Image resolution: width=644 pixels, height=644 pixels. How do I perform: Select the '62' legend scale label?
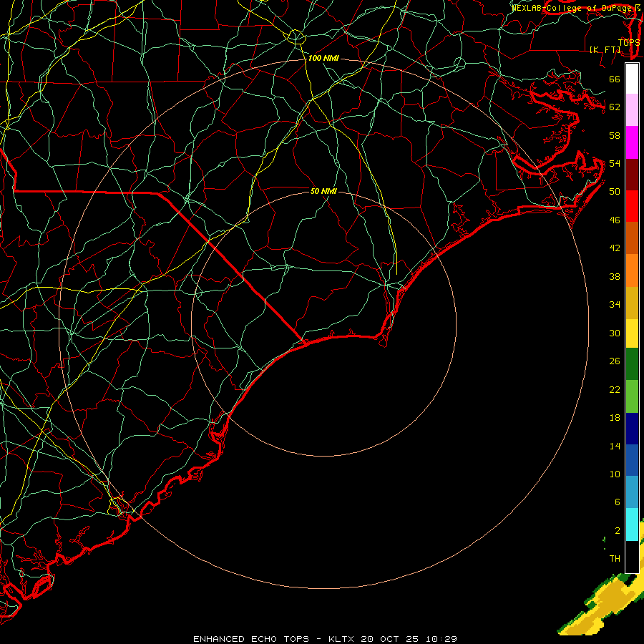(x=615, y=107)
